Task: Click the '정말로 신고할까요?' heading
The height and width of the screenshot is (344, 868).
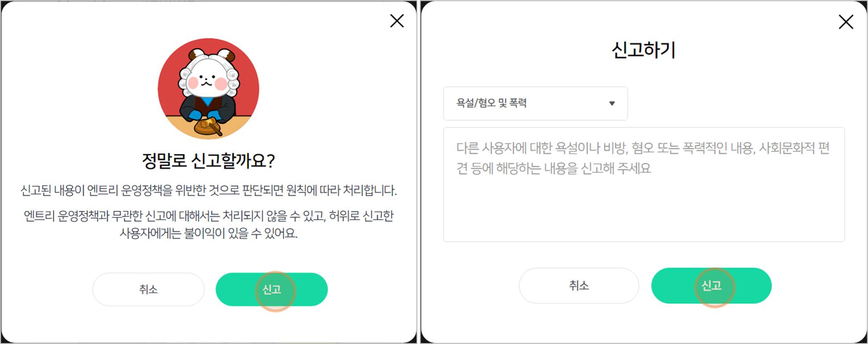Action: (x=208, y=161)
